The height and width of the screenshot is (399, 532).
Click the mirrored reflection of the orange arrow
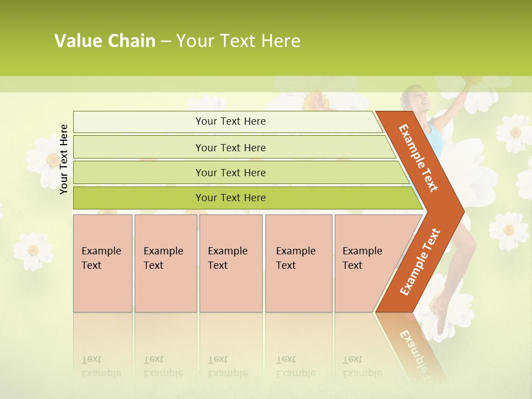click(413, 344)
